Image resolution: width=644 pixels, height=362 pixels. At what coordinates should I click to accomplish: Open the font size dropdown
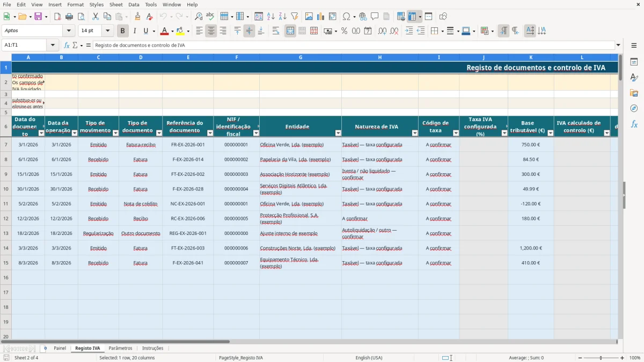click(x=107, y=31)
